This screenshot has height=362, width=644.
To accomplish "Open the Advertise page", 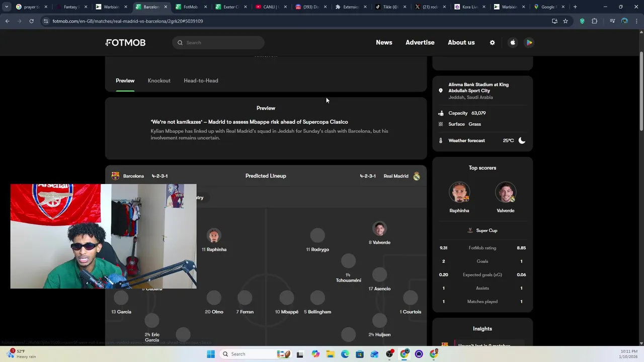I will coord(420,43).
